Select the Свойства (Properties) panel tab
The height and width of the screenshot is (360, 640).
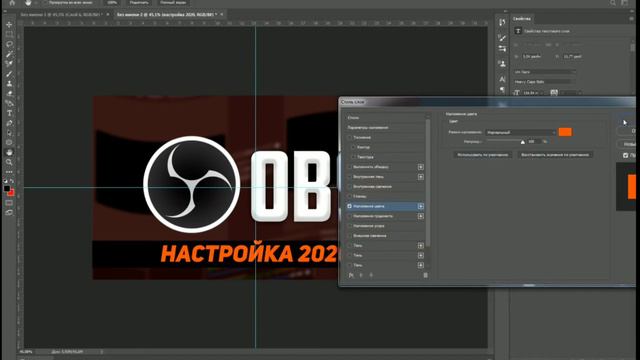522,19
